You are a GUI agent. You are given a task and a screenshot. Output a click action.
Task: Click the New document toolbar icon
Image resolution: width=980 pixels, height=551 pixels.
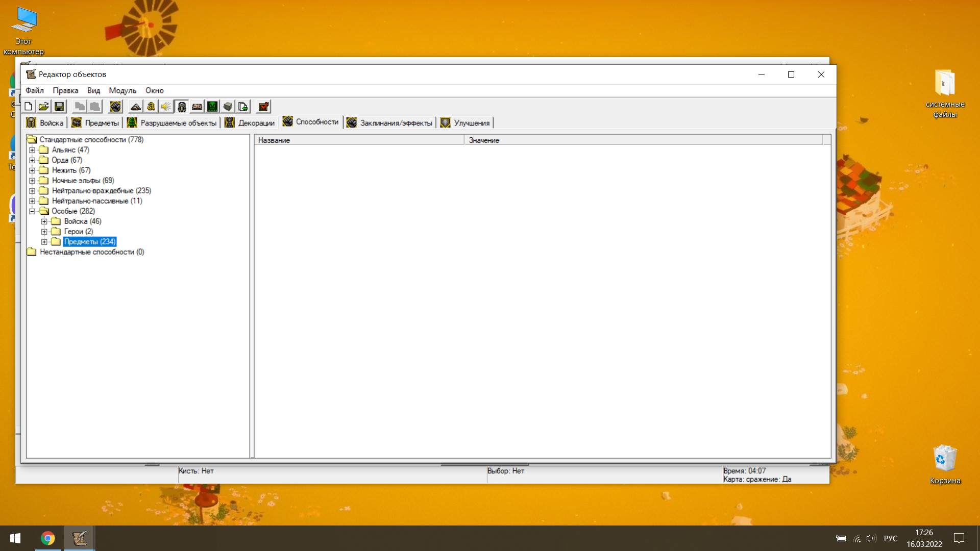click(x=29, y=107)
